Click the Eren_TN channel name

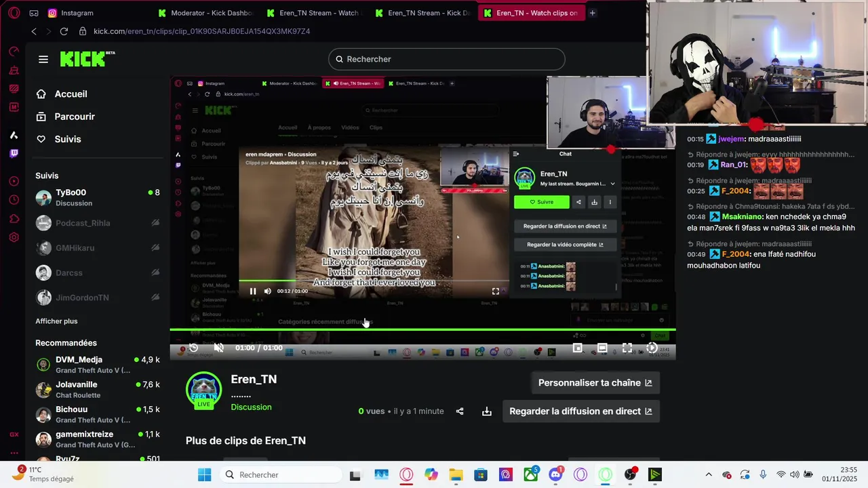click(254, 380)
